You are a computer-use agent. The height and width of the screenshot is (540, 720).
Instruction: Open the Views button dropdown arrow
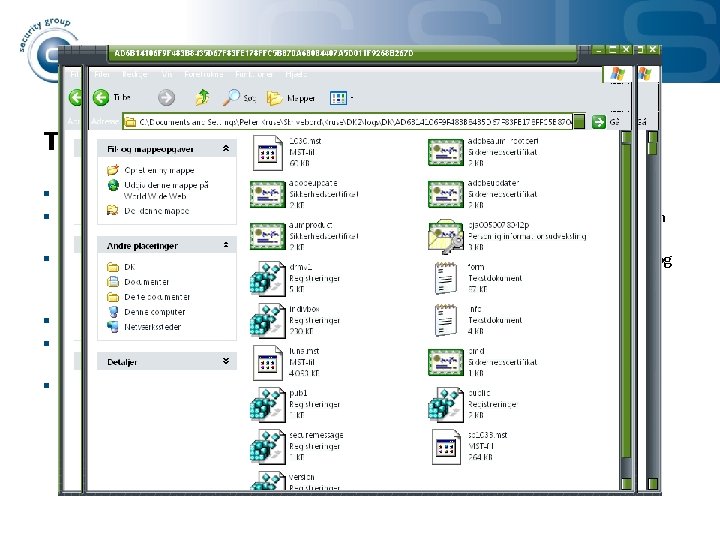click(352, 98)
